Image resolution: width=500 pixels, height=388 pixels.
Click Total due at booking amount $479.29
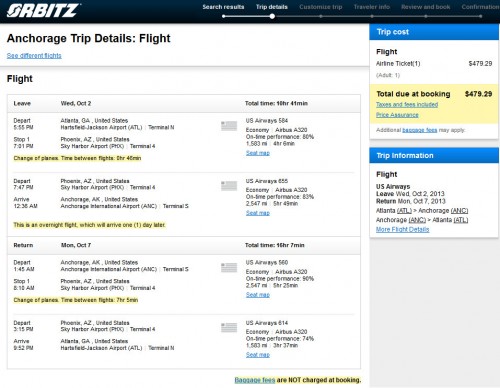478,94
